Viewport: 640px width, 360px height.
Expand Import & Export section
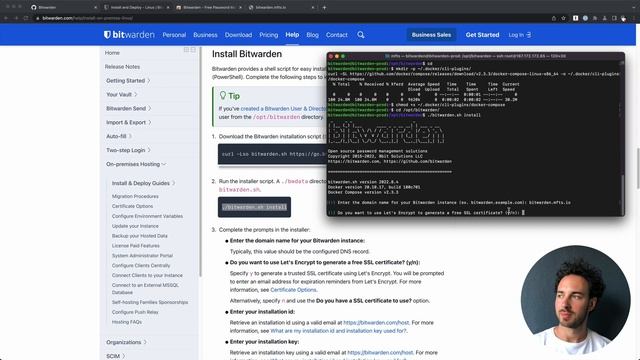128,122
